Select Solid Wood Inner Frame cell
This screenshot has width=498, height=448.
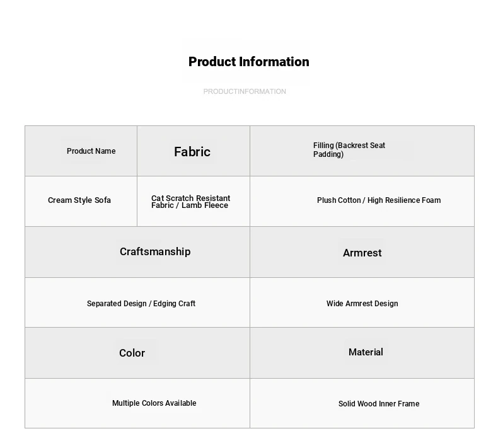coord(362,403)
